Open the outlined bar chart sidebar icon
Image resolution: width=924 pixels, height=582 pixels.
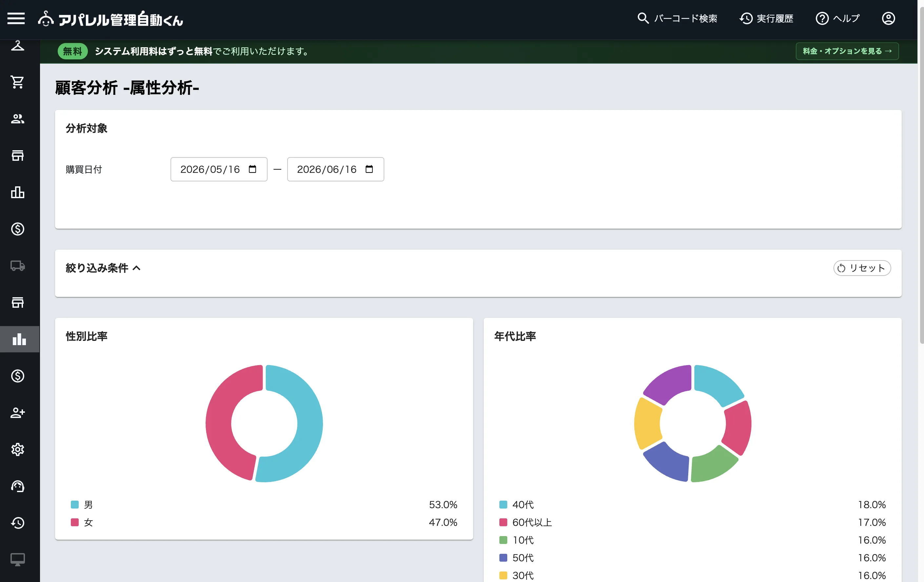[x=18, y=192]
